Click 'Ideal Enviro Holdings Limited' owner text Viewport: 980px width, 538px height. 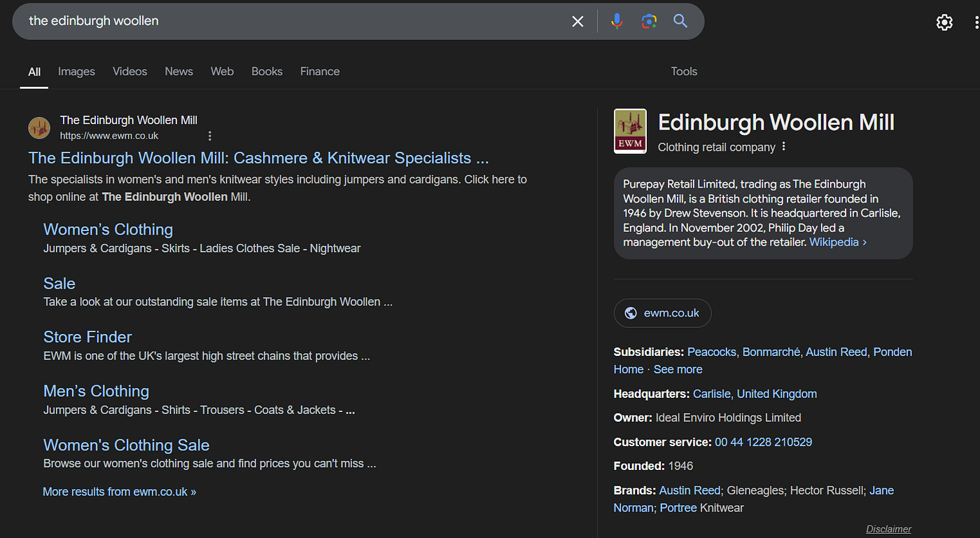point(728,418)
